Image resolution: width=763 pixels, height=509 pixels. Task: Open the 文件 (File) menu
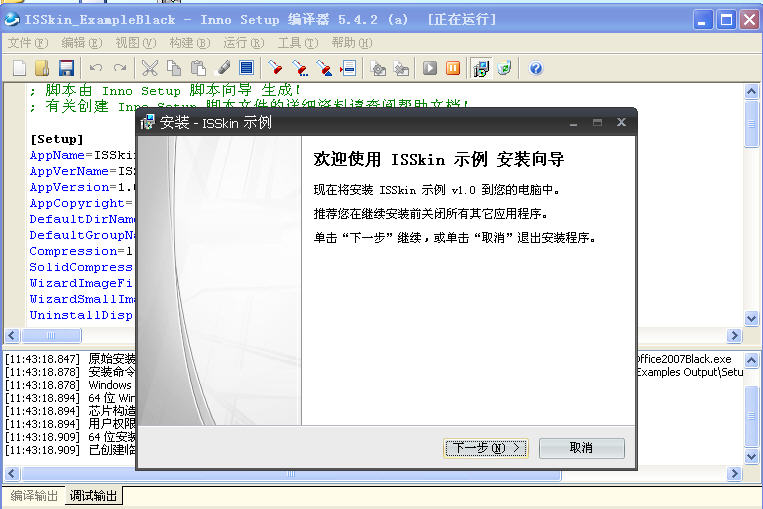point(27,43)
